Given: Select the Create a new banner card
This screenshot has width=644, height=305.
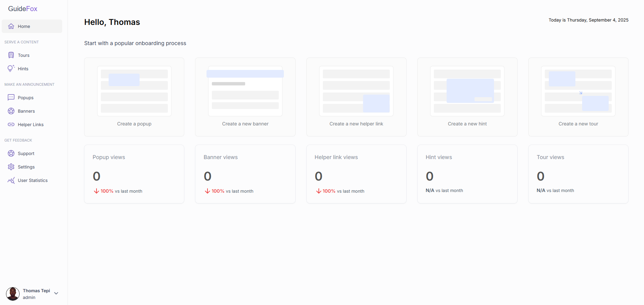Looking at the screenshot, I should 245,97.
